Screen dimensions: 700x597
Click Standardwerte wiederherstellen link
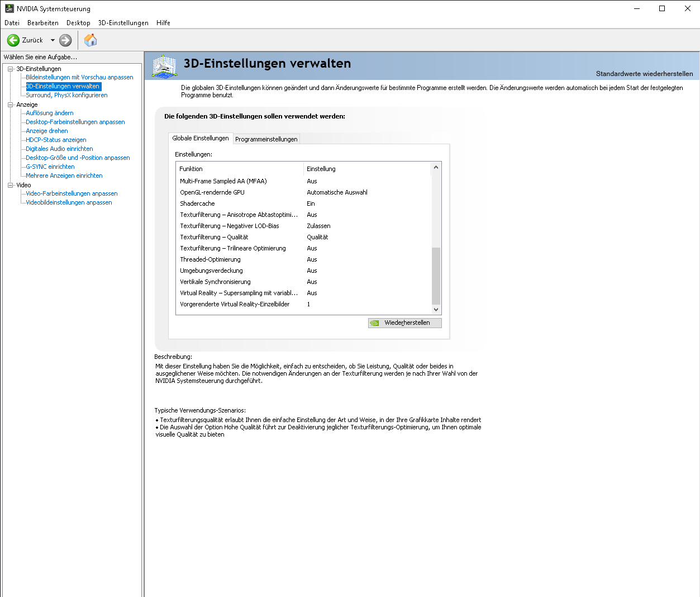[x=644, y=74]
